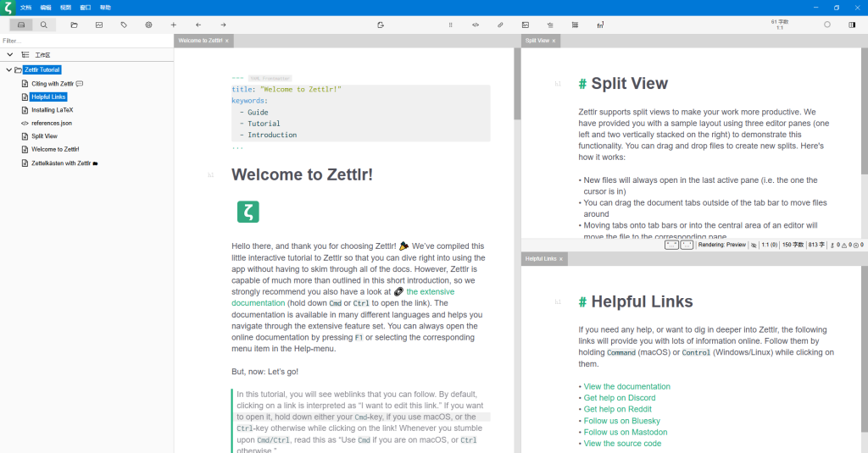Collapse the workspace section chevron
The width and height of the screenshot is (868, 453).
[10, 55]
